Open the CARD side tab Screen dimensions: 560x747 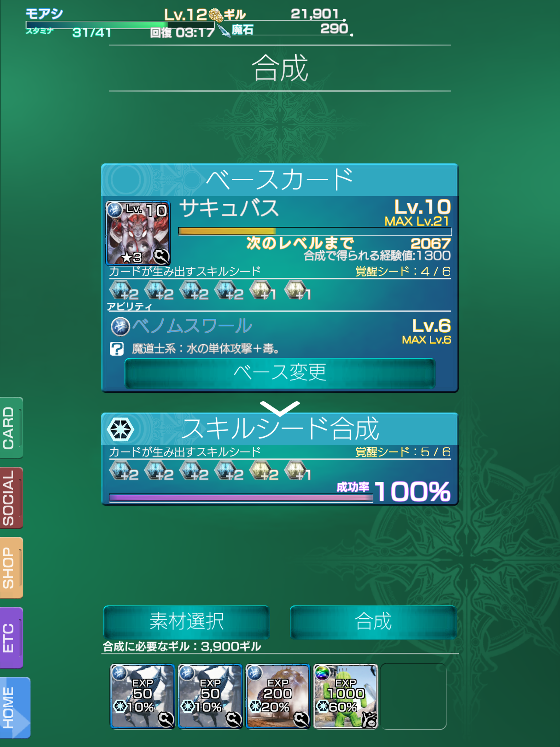tap(11, 427)
